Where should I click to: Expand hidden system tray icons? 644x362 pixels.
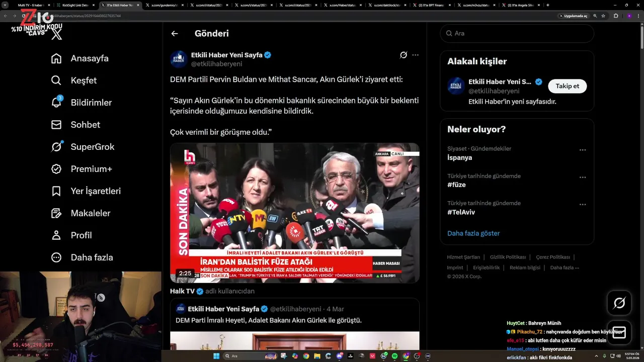pyautogui.click(x=597, y=356)
